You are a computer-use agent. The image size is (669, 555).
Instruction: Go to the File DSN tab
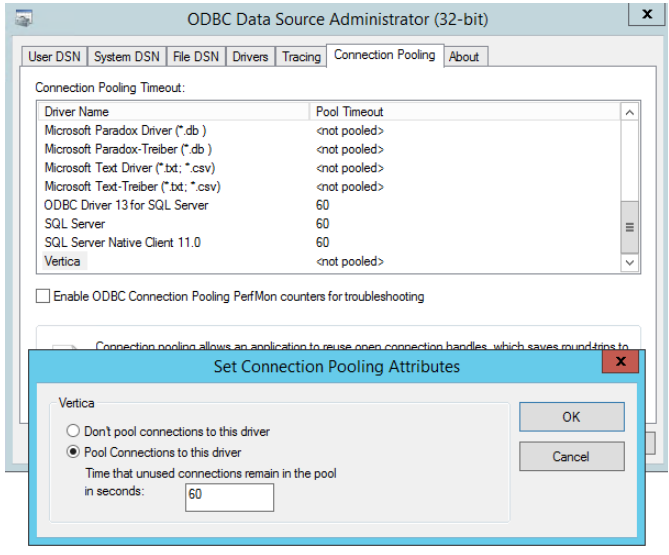(x=196, y=57)
